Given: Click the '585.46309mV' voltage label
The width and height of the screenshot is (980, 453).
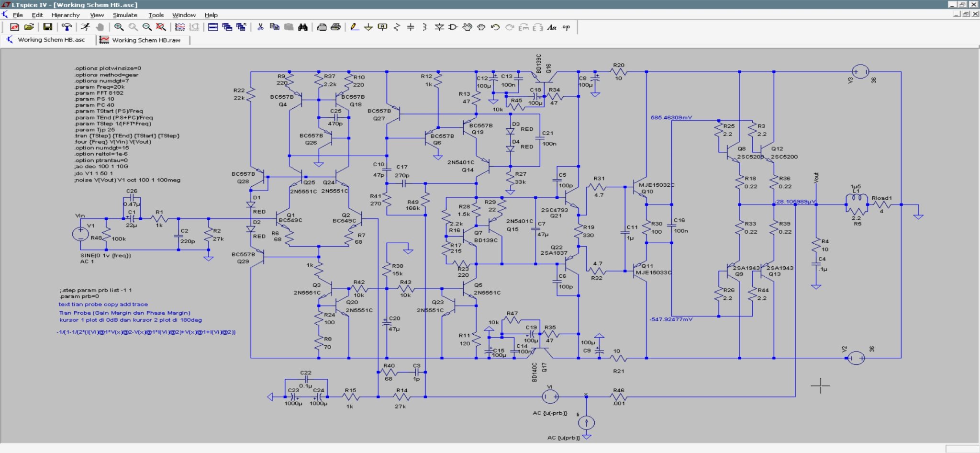Looking at the screenshot, I should coord(671,117).
